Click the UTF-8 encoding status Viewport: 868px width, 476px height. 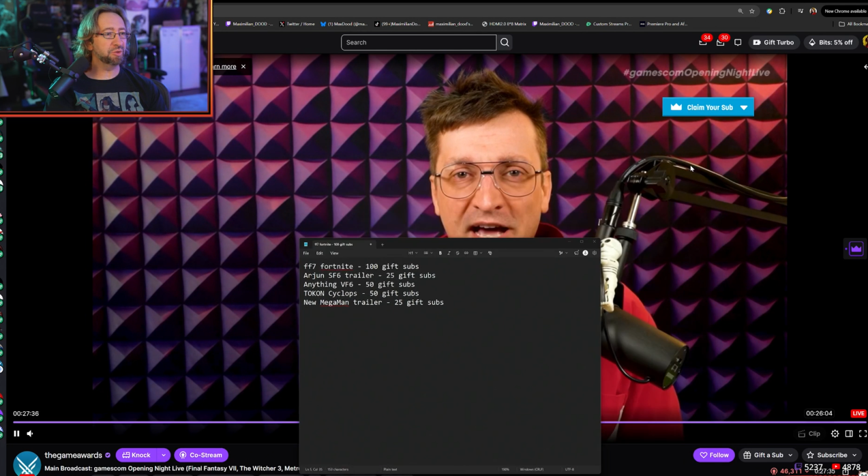569,469
